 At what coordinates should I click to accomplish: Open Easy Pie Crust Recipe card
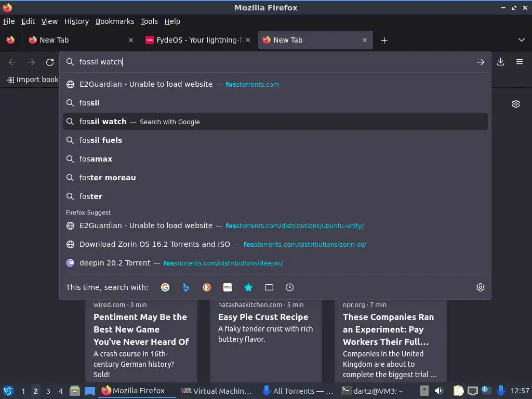[x=265, y=341]
